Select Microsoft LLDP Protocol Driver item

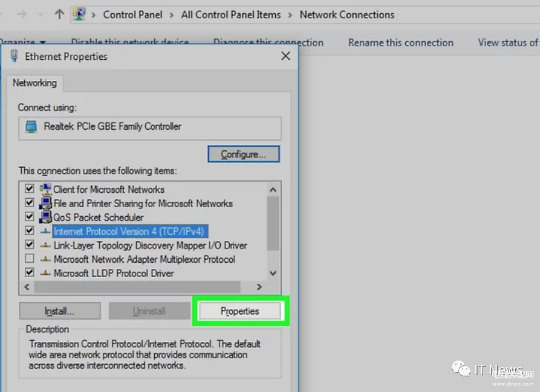(114, 274)
